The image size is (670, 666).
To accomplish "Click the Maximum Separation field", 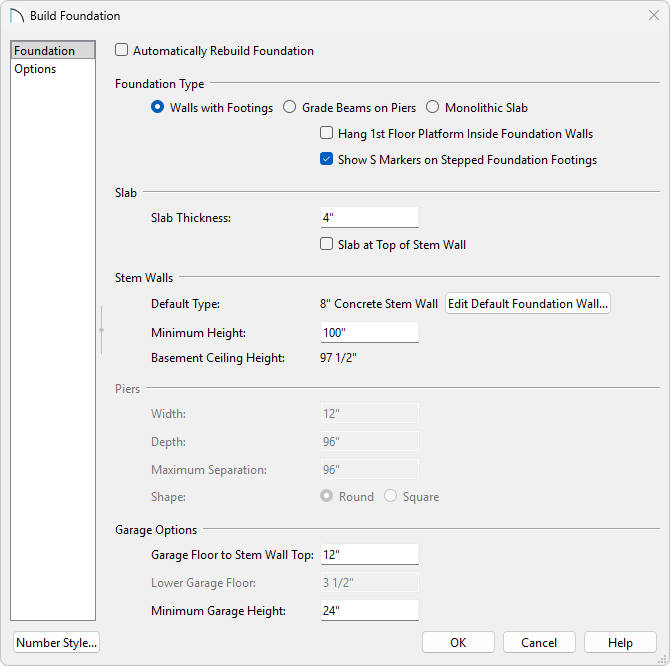I will tap(370, 469).
